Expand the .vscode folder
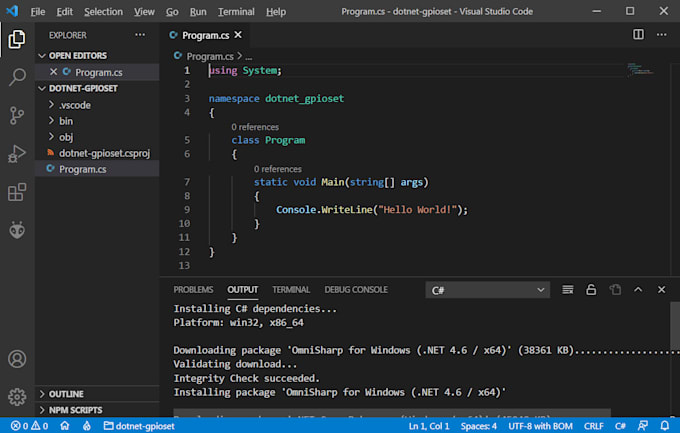Viewport: 680px width, 433px height. 75,105
